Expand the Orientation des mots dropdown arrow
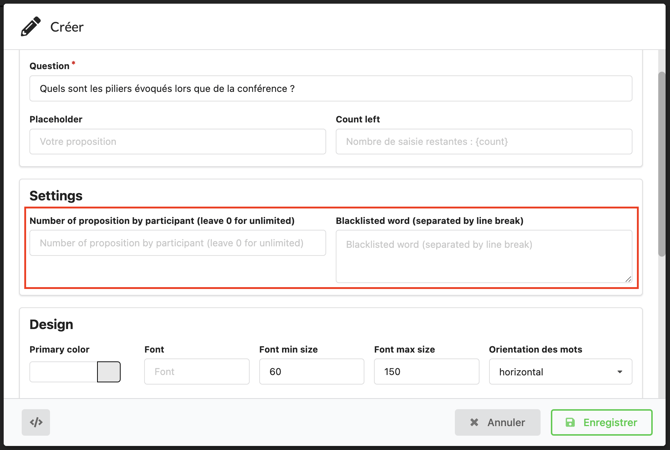 (620, 372)
